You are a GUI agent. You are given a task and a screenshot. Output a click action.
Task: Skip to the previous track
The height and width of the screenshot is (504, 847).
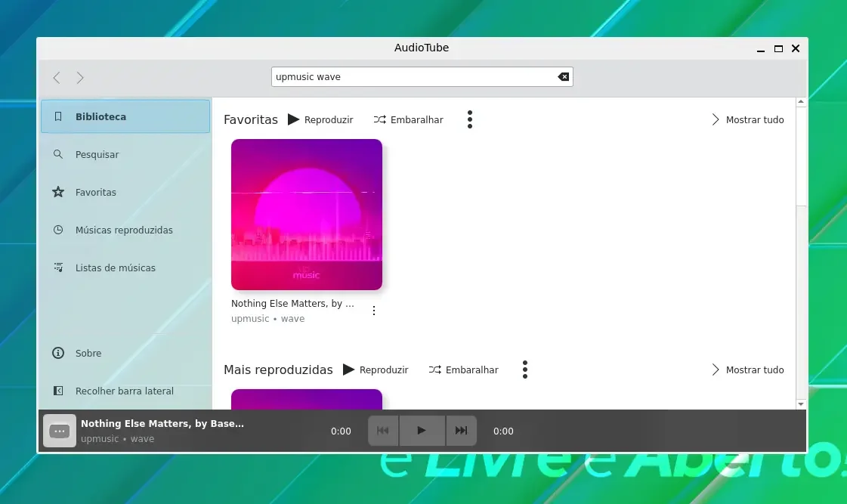coord(383,431)
